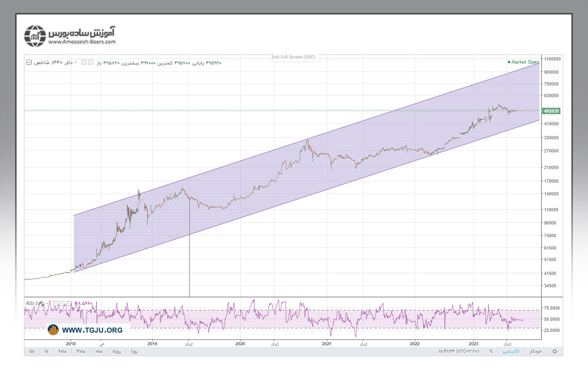This screenshot has width=588, height=379.
Task: Toggle percent scale mode
Action: tap(491, 351)
